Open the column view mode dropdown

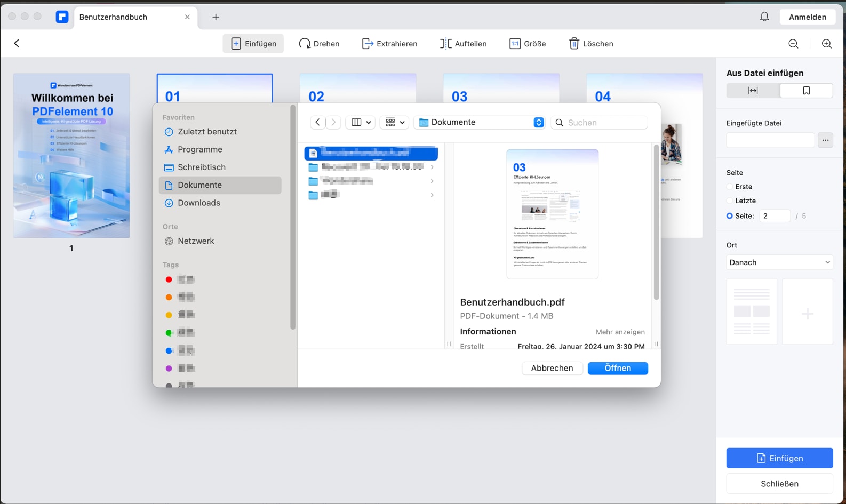point(361,122)
